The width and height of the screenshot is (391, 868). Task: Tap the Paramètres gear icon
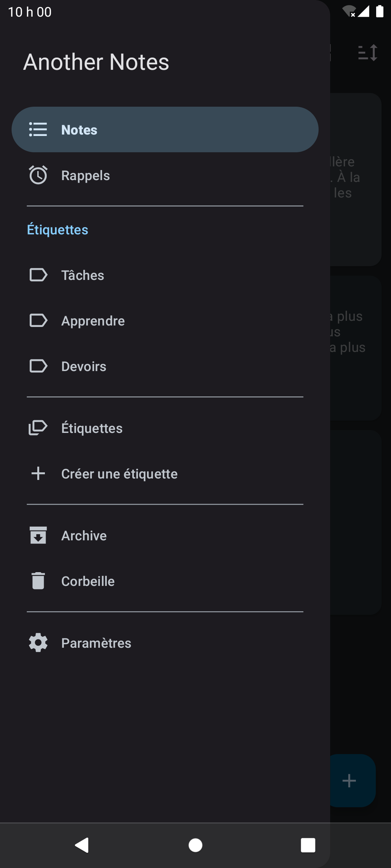38,643
